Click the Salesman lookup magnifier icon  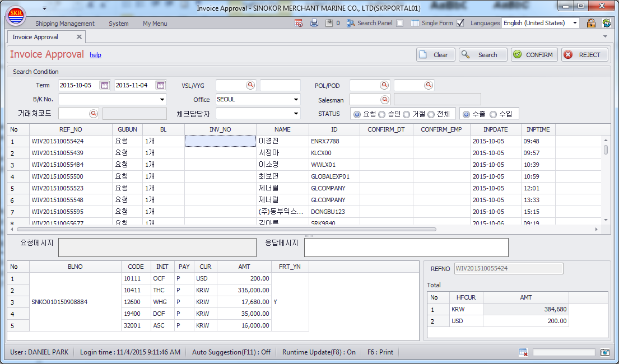click(x=384, y=100)
